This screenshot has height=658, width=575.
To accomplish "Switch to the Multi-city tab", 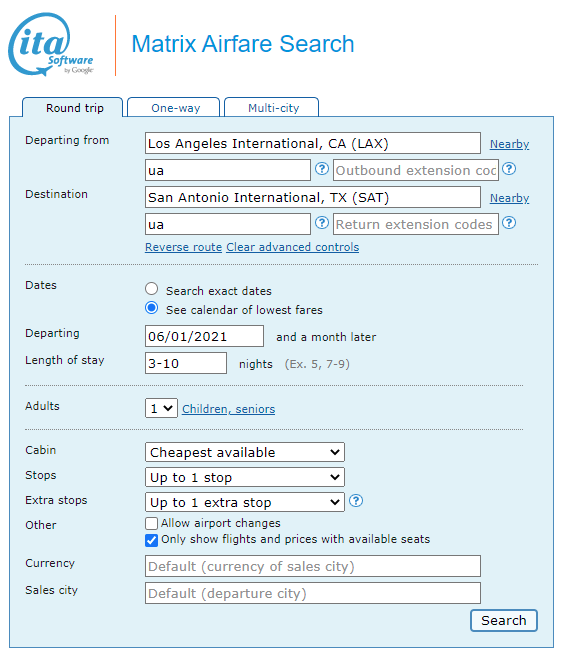I will [x=272, y=107].
